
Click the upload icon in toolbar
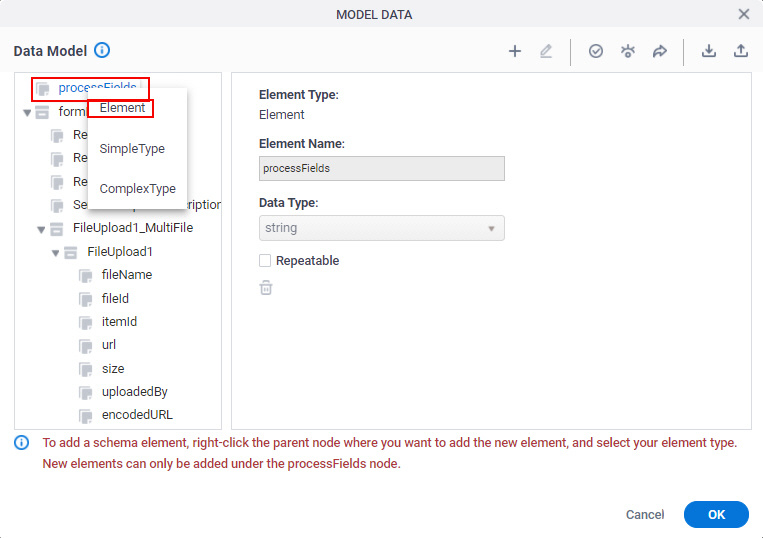741,51
